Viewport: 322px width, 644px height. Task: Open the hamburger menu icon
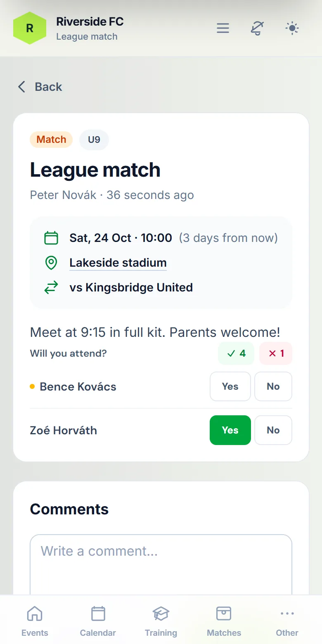[x=223, y=28]
